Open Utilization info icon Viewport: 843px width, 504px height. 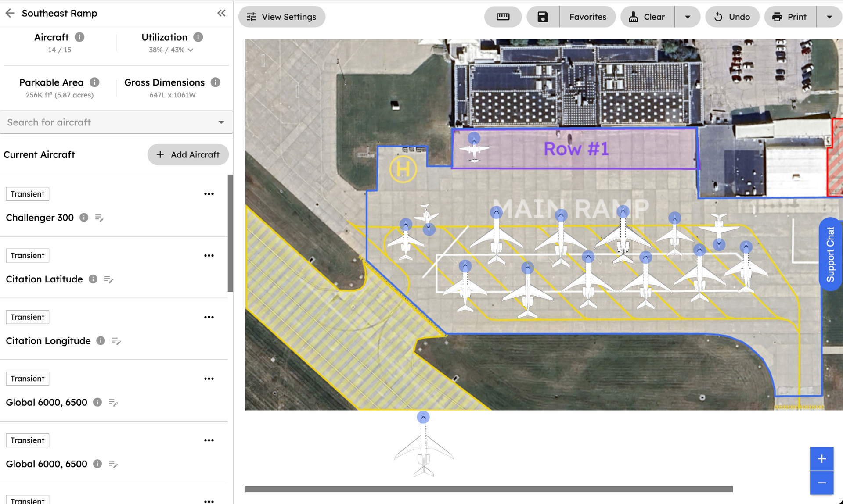tap(198, 37)
